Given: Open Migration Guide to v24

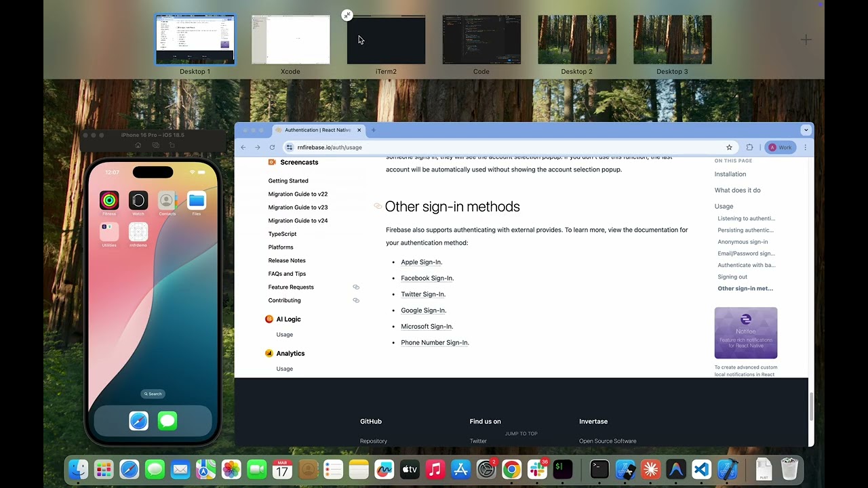Looking at the screenshot, I should tap(298, 220).
